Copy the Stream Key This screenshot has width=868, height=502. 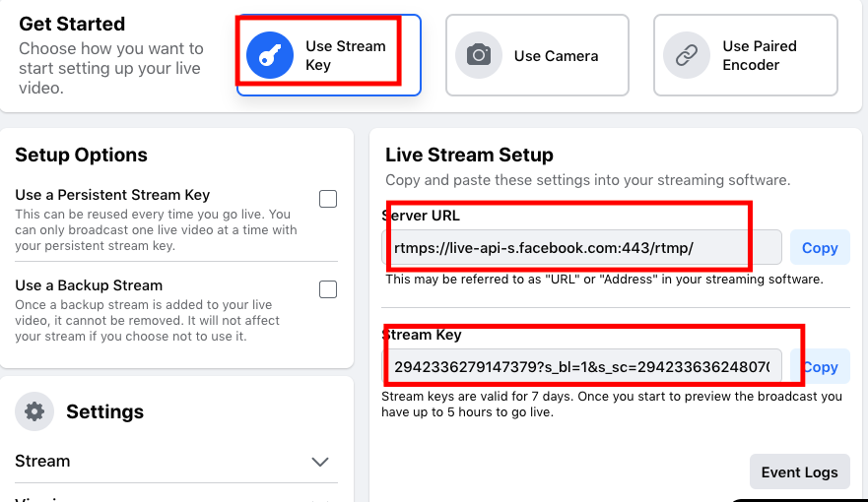[x=820, y=366]
